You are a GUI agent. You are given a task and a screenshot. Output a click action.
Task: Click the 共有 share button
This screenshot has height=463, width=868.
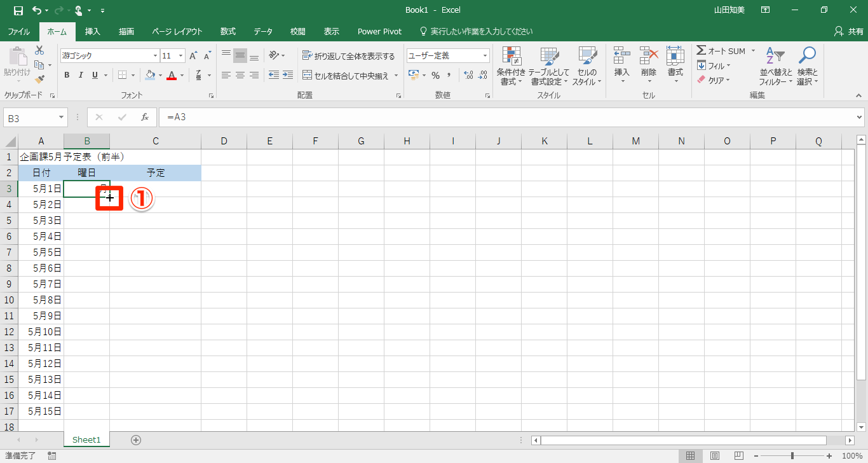click(848, 31)
